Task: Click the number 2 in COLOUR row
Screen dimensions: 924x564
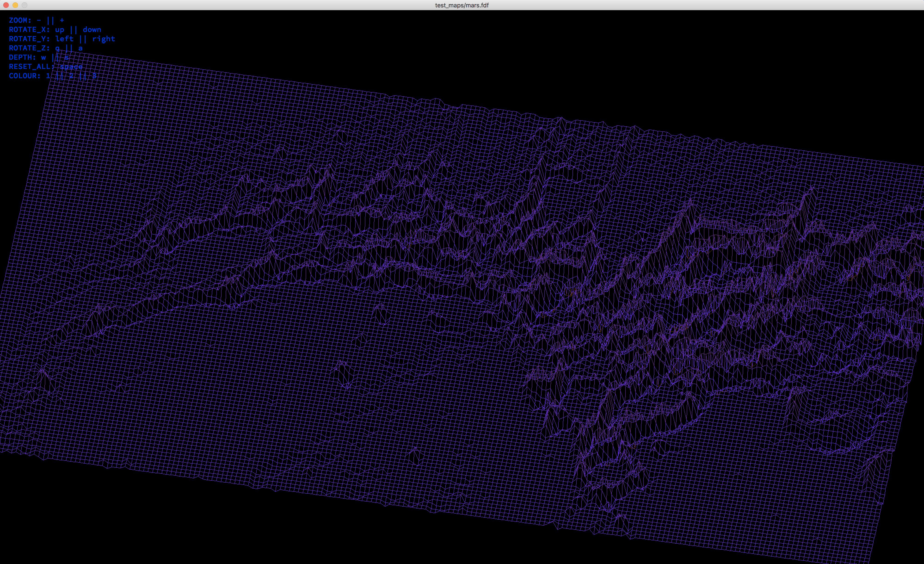Action: coord(71,76)
